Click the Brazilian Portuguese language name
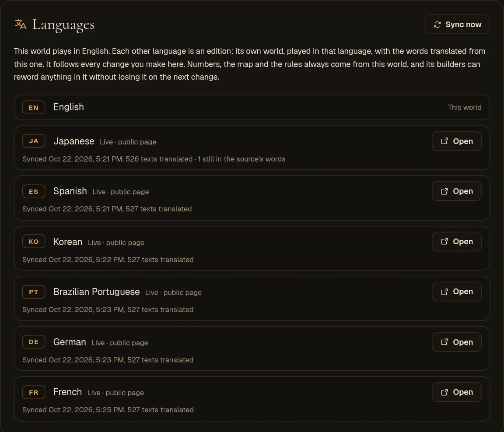Screen dimensions: 504x432 [96, 292]
